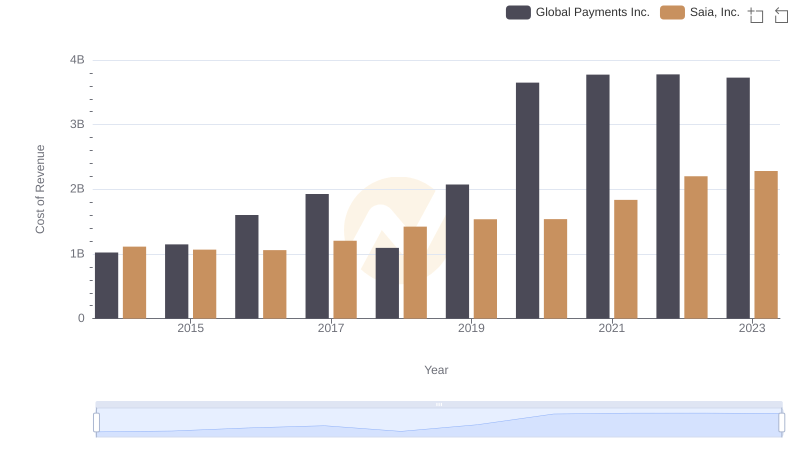Grab the left zoom slider handle

[x=96, y=423]
